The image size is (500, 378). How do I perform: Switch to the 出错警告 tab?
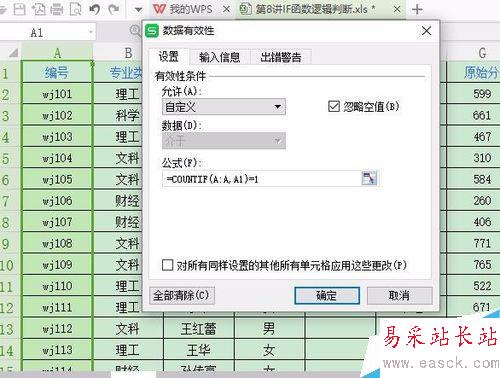point(281,57)
